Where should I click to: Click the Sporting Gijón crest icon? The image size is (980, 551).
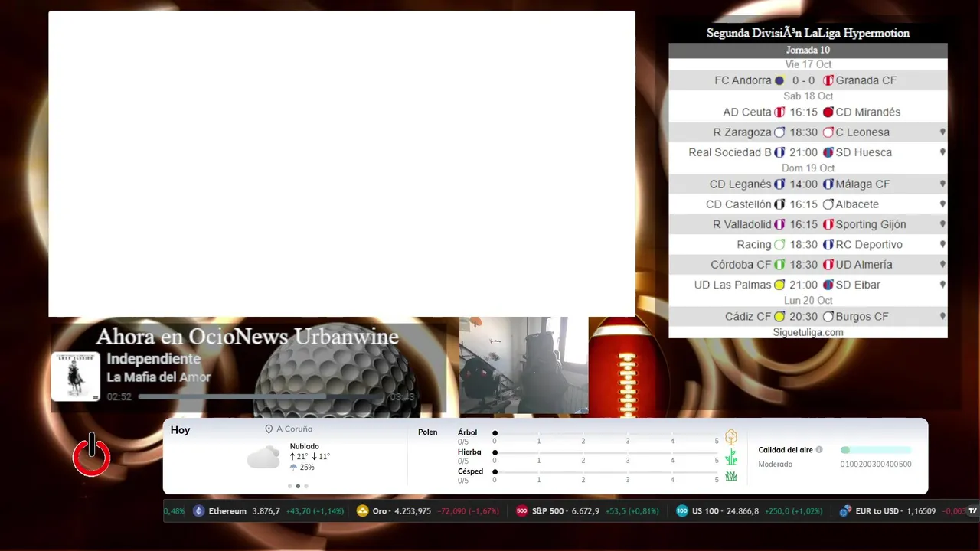point(828,224)
